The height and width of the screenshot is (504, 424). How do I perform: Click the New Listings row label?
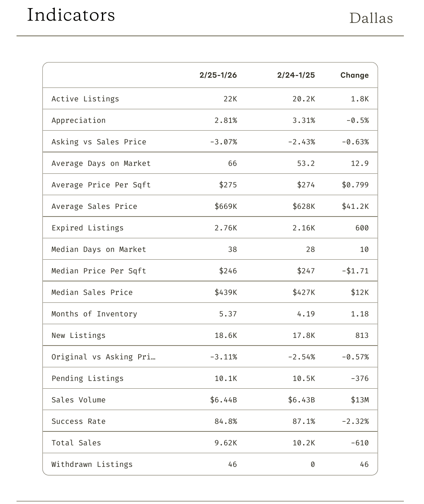pyautogui.click(x=79, y=335)
